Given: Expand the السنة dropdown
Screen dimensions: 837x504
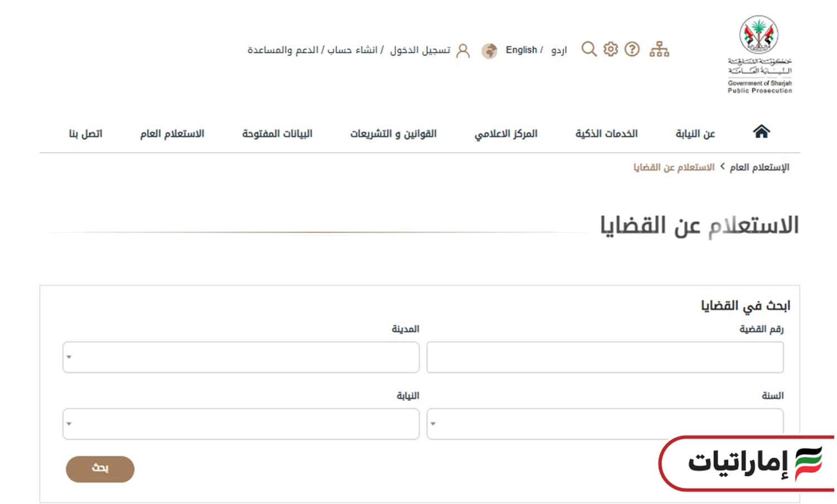Looking at the screenshot, I should coord(605,424).
